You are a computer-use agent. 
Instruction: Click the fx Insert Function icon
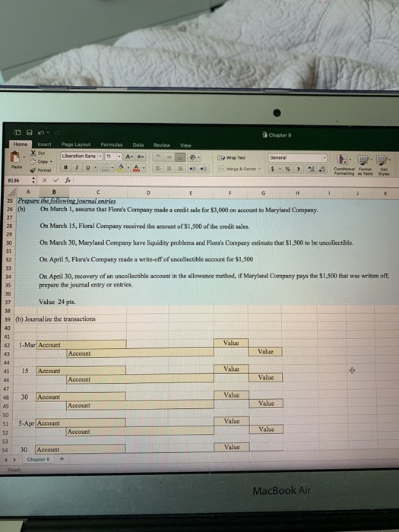tap(68, 180)
